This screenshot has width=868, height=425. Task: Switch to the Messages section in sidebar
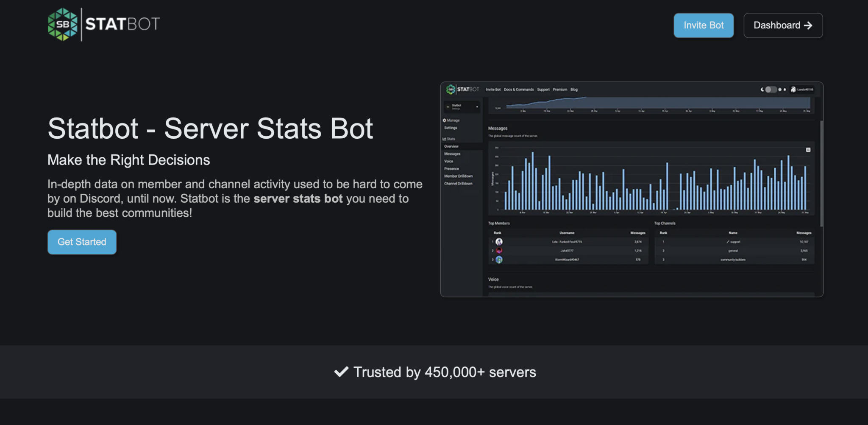point(452,154)
